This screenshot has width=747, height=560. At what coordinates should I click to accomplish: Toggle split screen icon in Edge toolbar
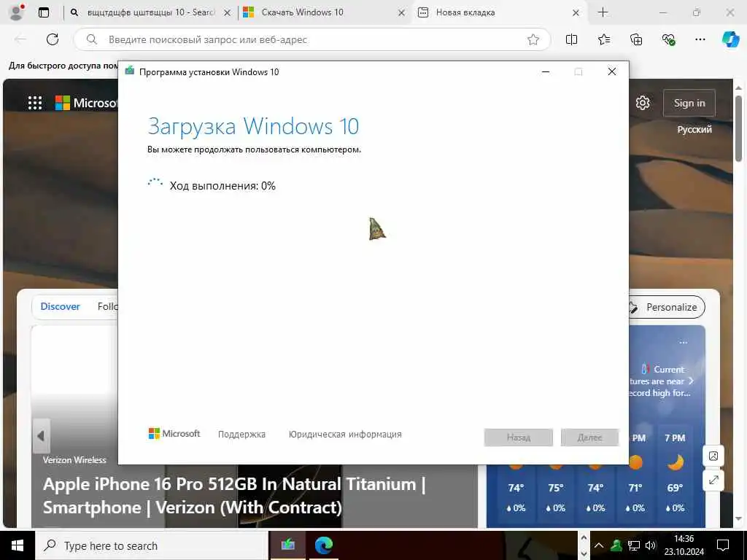(571, 39)
